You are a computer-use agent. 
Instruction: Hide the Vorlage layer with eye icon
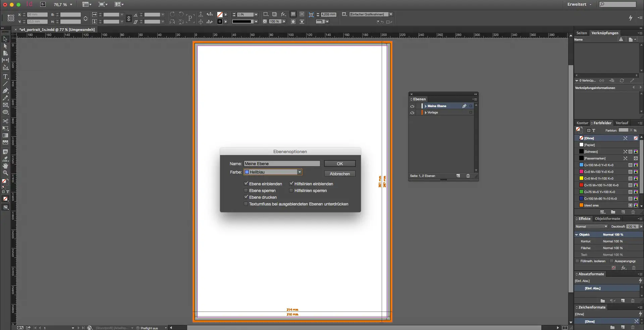click(x=412, y=113)
